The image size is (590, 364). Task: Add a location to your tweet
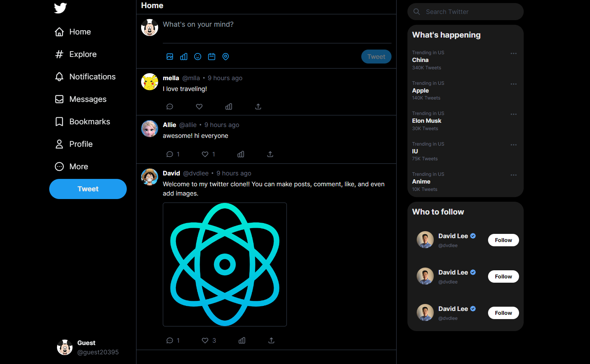click(x=226, y=57)
